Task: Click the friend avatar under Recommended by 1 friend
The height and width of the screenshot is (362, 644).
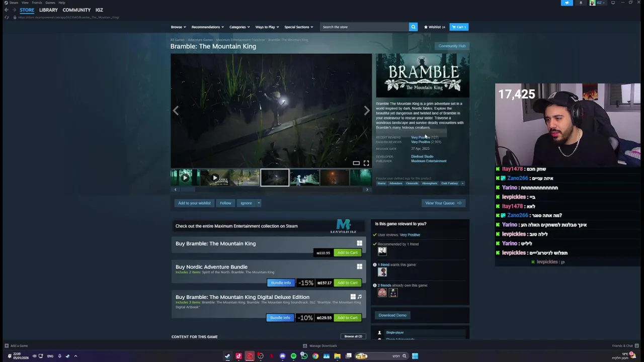Action: [x=382, y=251]
